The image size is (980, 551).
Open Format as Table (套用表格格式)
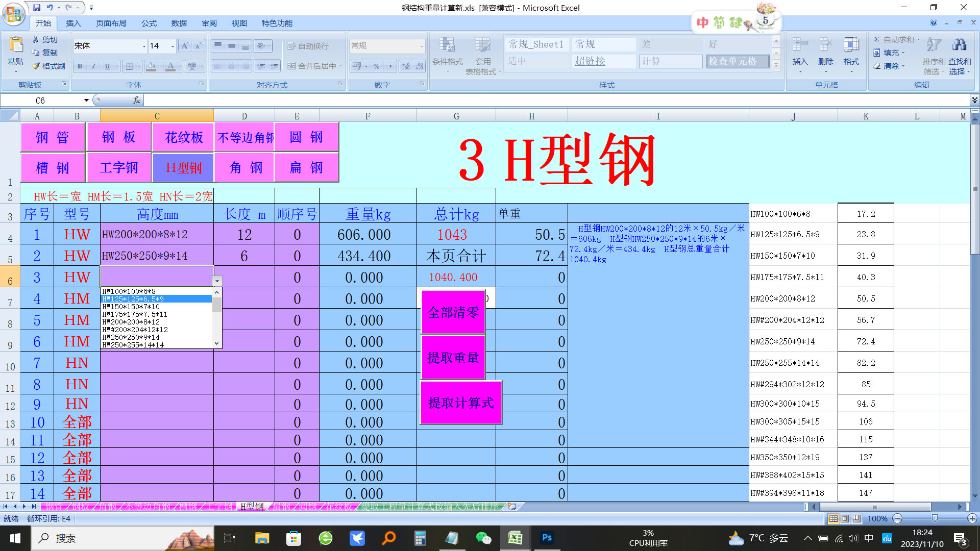482,55
